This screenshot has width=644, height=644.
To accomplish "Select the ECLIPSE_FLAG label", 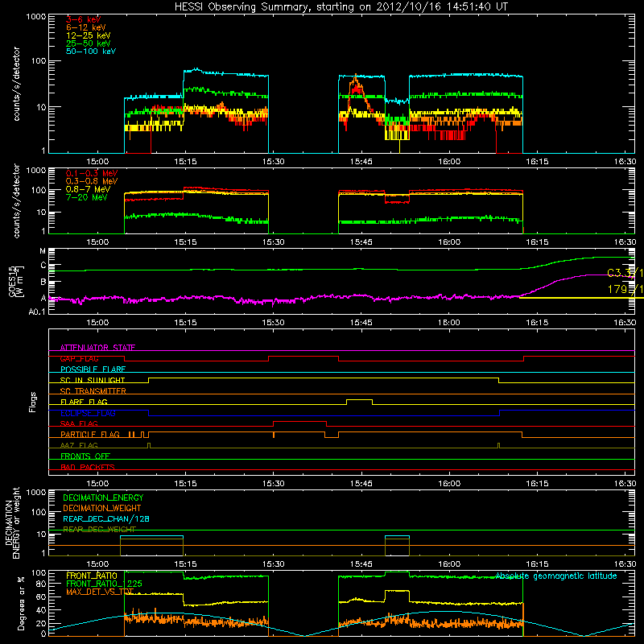I will coord(88,413).
